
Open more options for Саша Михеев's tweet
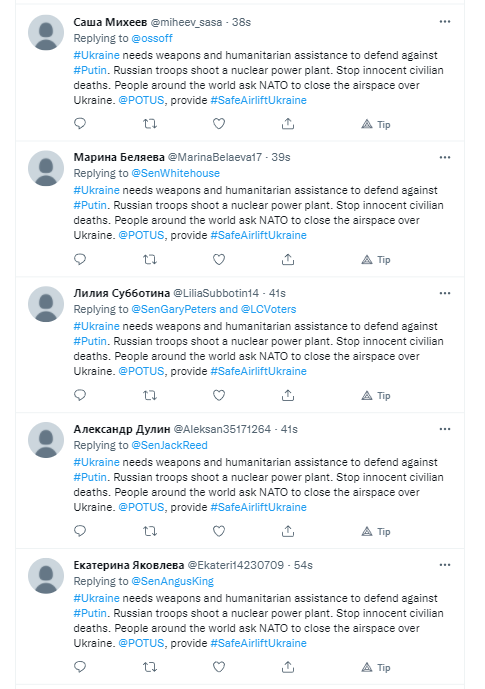[x=445, y=22]
